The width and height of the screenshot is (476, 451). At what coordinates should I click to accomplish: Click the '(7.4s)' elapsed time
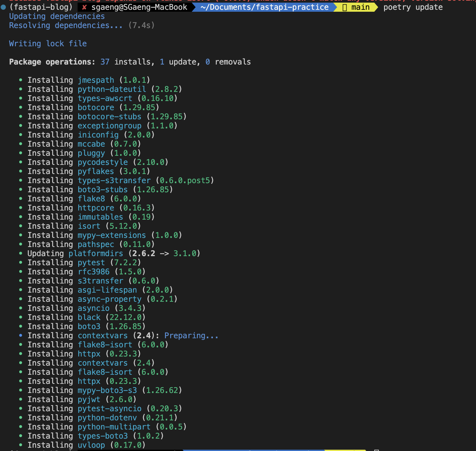141,25
